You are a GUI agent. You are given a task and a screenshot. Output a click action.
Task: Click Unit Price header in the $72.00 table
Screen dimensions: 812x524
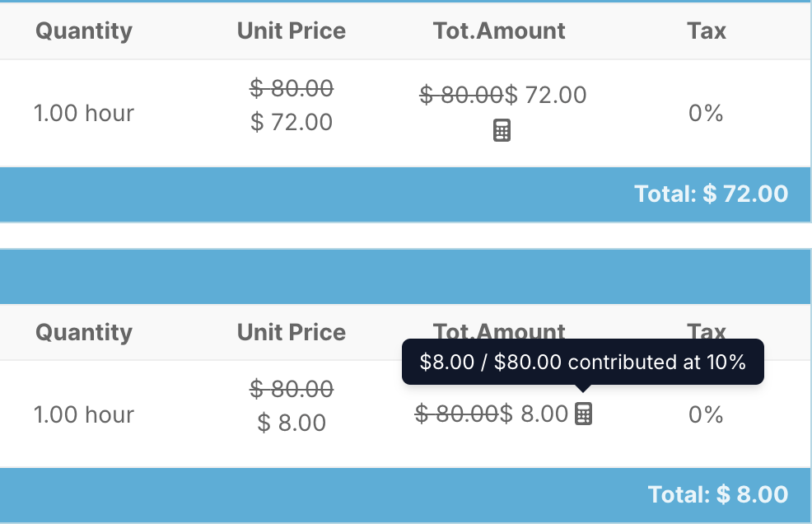click(292, 31)
